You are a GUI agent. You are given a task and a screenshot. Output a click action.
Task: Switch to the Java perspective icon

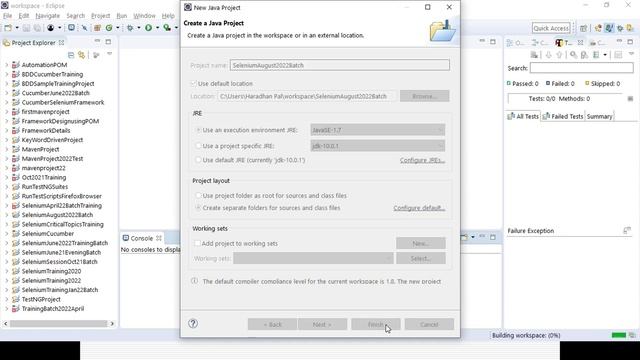coord(609,28)
